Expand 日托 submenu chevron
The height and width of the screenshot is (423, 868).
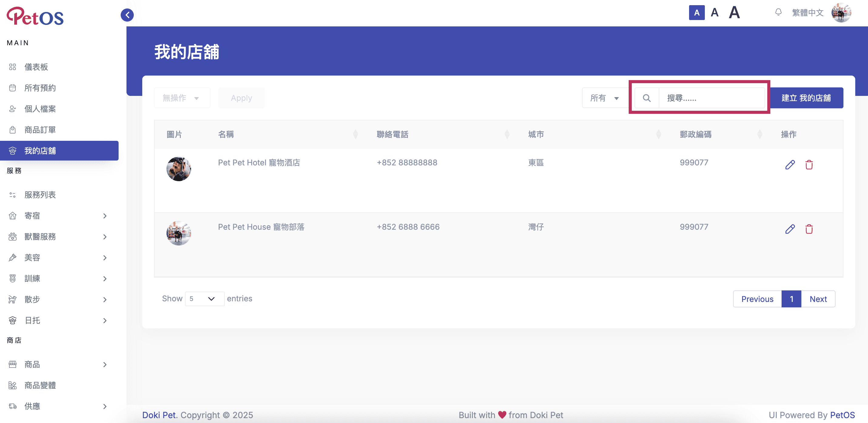105,320
